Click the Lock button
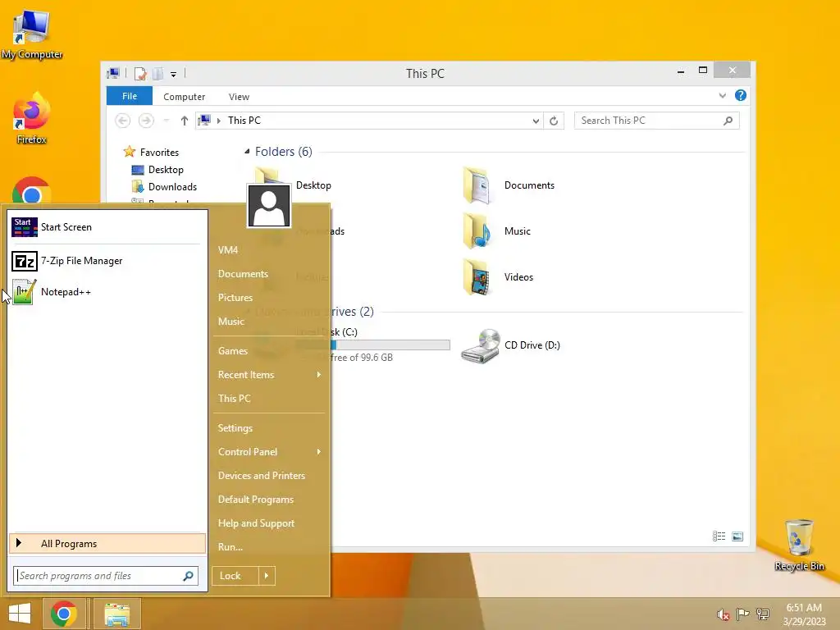 point(235,576)
